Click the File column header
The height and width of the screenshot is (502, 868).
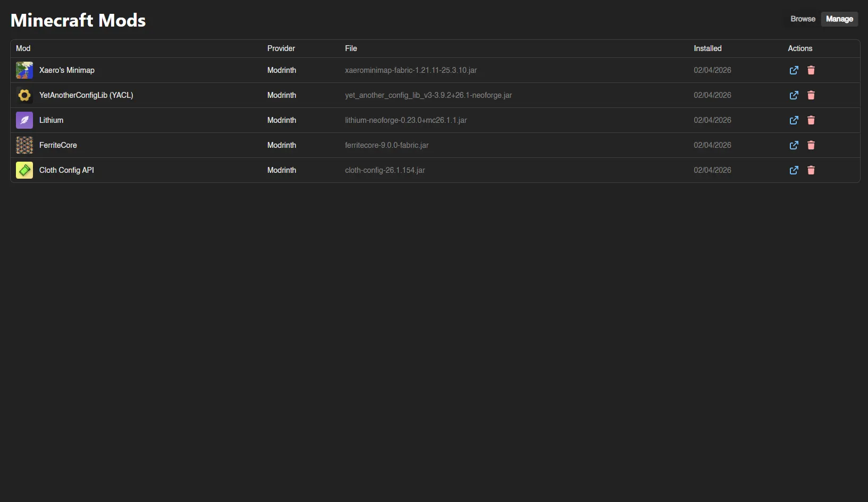click(351, 48)
